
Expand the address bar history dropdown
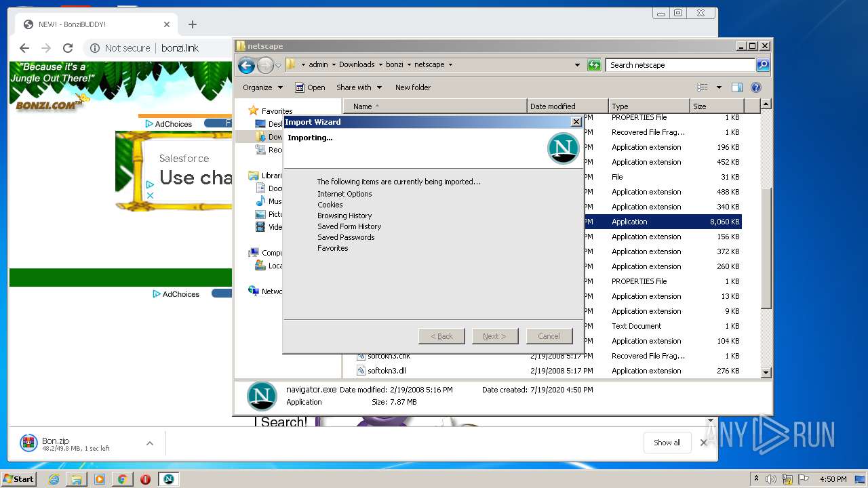coord(577,65)
